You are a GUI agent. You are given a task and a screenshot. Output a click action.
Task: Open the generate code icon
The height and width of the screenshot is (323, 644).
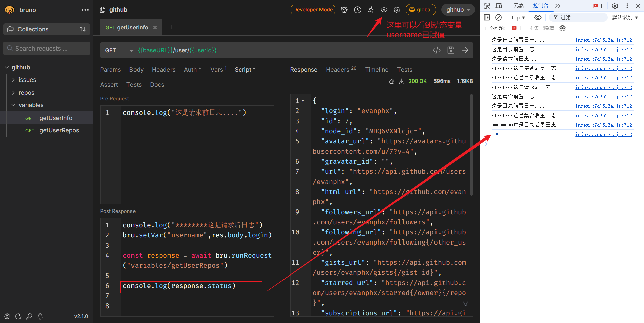click(437, 50)
